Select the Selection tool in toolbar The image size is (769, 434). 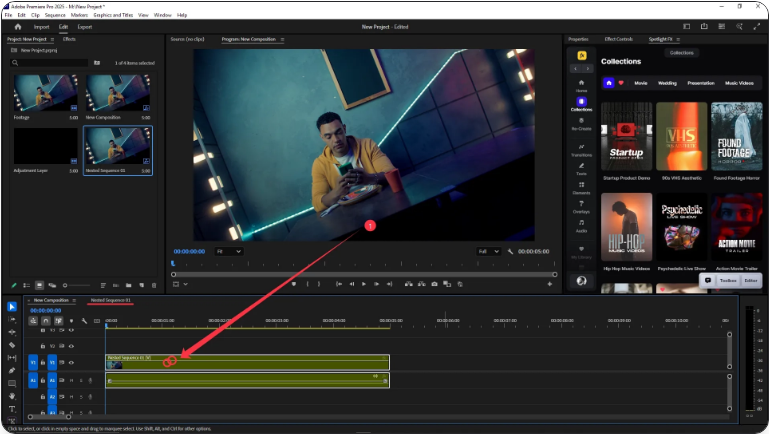(x=12, y=306)
